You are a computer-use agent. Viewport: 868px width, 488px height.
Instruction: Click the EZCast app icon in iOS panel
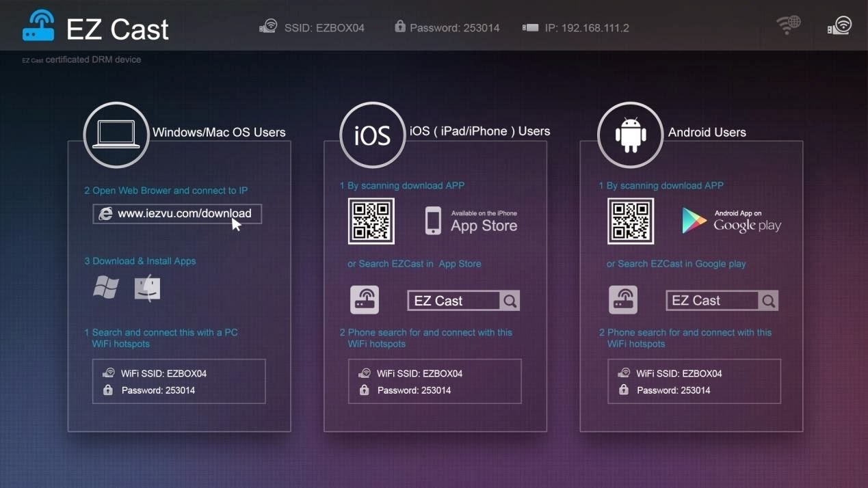click(x=365, y=300)
